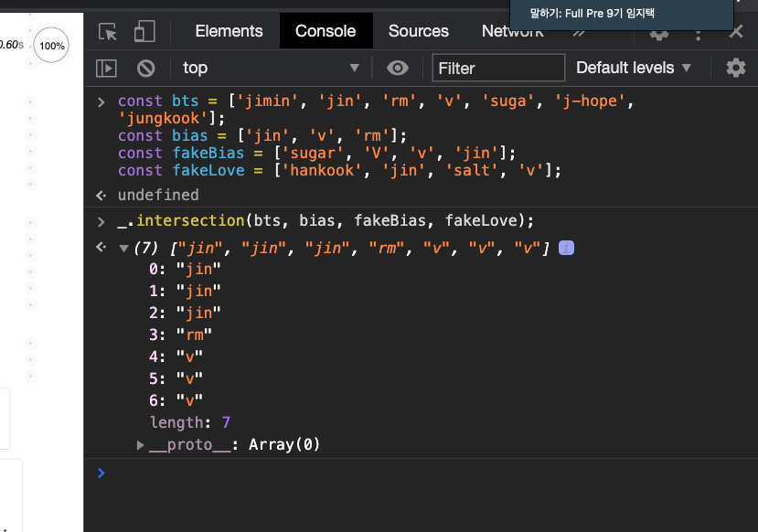Click the const bias declaration line
The height and width of the screenshot is (532, 758).
[262, 135]
